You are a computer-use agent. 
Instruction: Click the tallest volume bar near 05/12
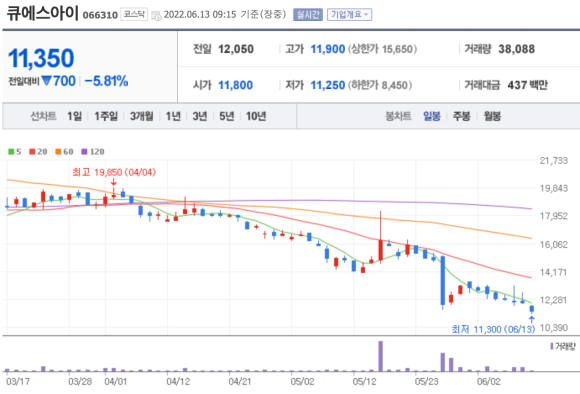tap(381, 356)
